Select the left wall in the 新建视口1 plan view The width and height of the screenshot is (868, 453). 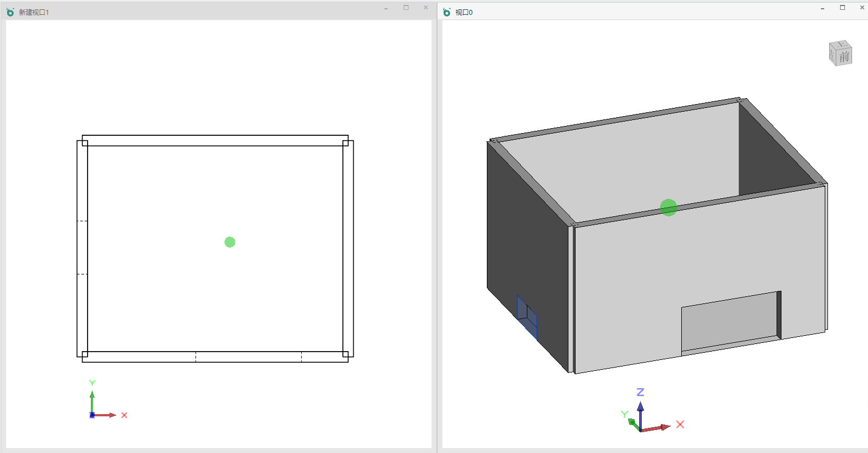[x=82, y=249]
